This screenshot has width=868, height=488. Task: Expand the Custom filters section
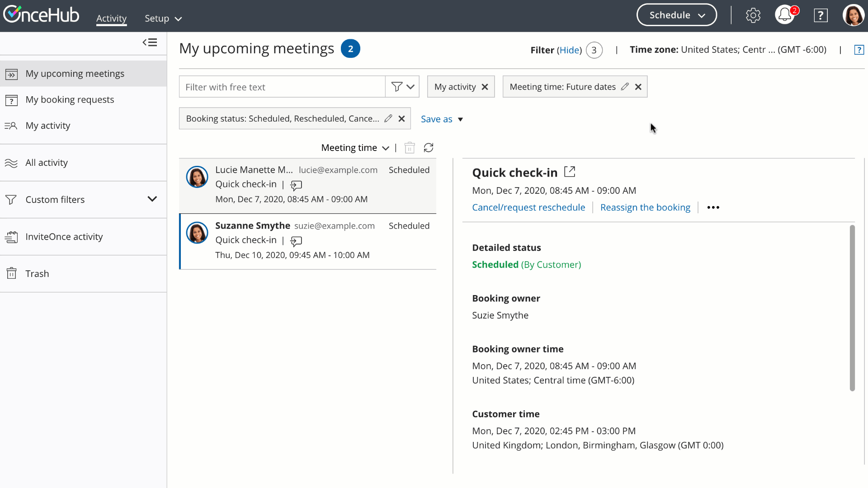click(x=152, y=199)
